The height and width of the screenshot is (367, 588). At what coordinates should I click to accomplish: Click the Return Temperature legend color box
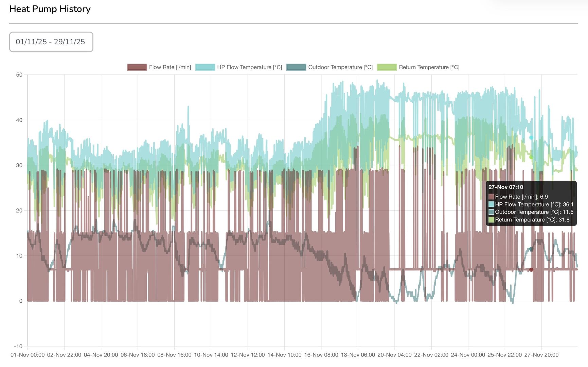[387, 67]
